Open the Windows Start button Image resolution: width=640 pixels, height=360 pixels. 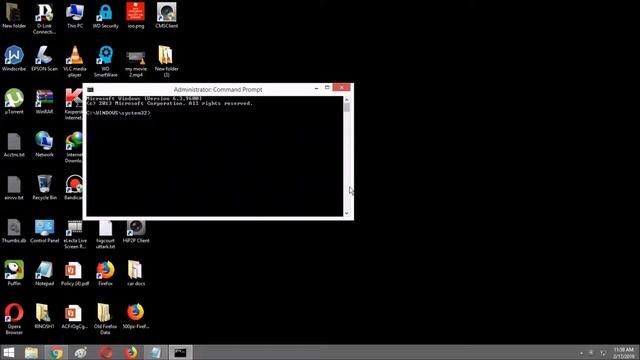tap(9, 353)
